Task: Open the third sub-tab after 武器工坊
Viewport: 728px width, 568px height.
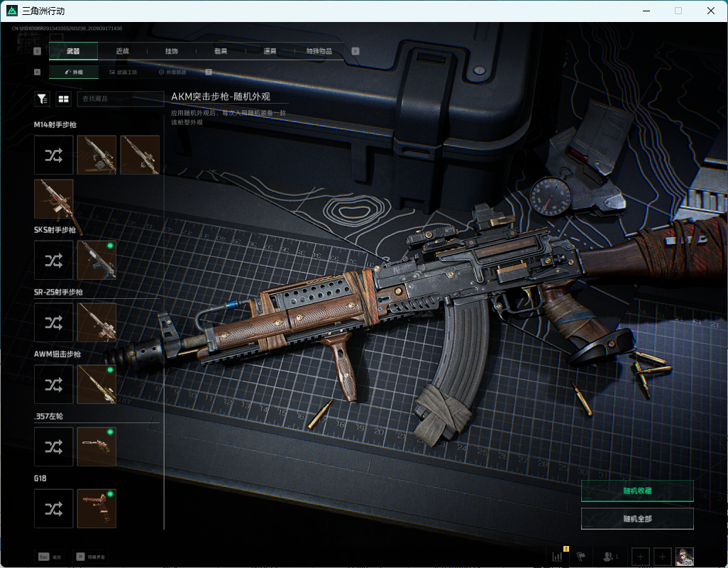Action: (172, 72)
